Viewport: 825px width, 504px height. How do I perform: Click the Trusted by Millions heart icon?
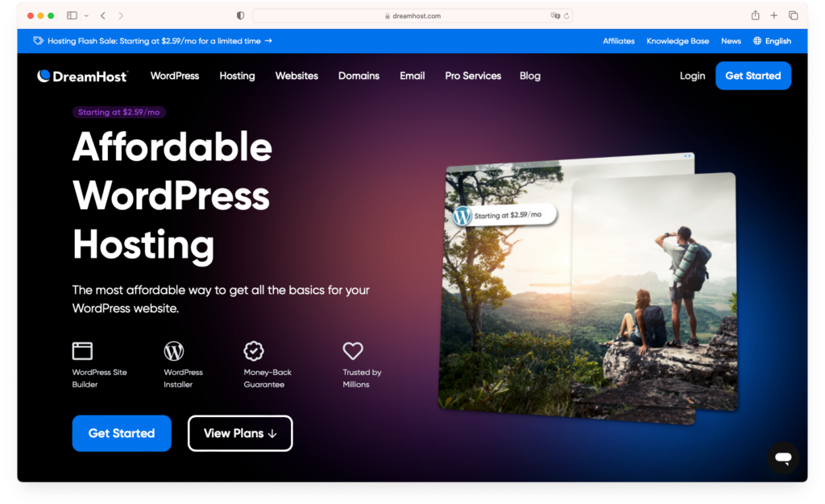353,350
